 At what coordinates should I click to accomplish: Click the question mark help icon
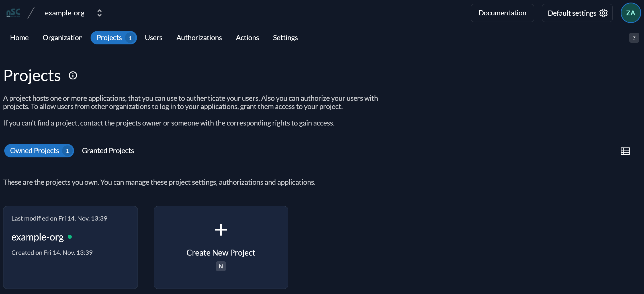(634, 38)
